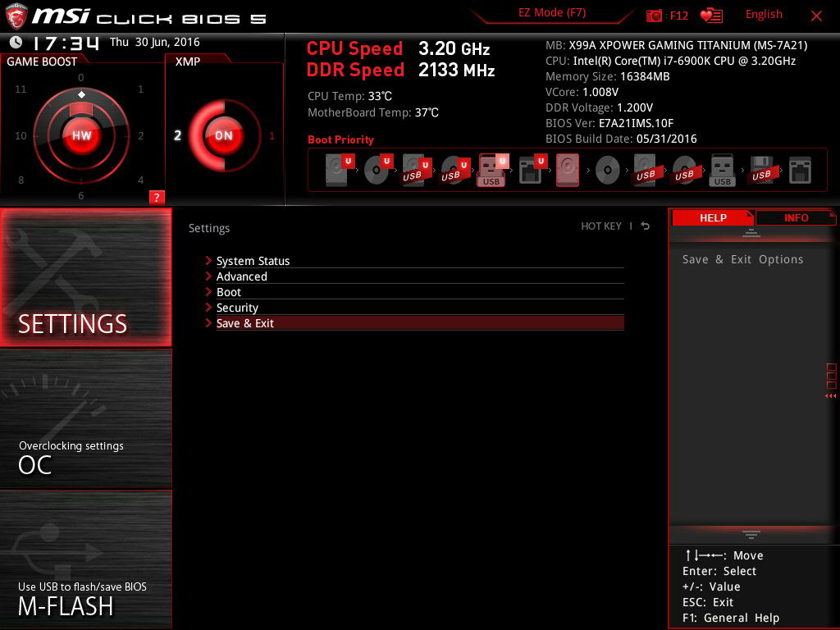
Task: Open Game Boost help question mark
Action: tap(157, 197)
